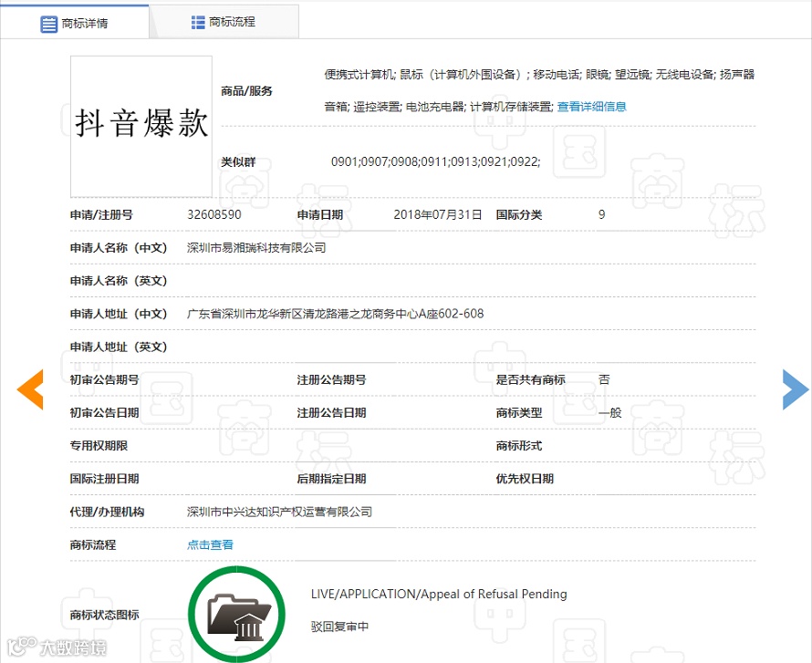Viewport: 812px width, 663px height.
Task: Select the application date 2018年07月31日
Action: [x=438, y=214]
